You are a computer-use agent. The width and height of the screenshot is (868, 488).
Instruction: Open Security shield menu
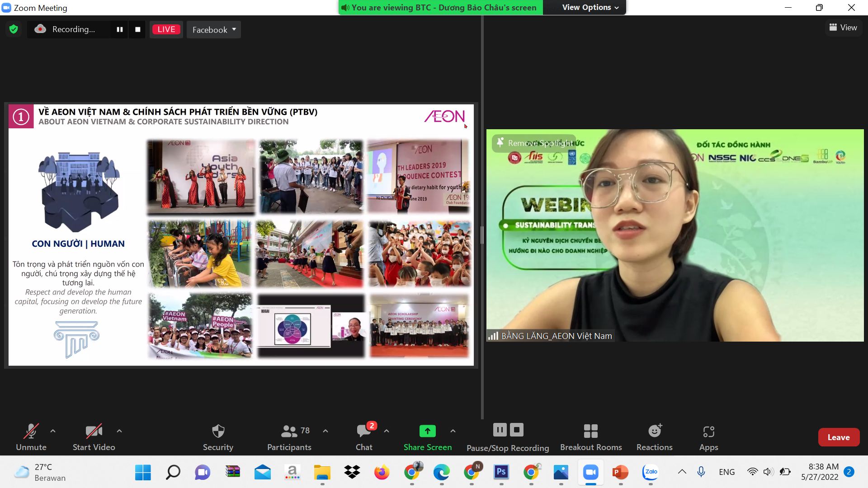218,437
